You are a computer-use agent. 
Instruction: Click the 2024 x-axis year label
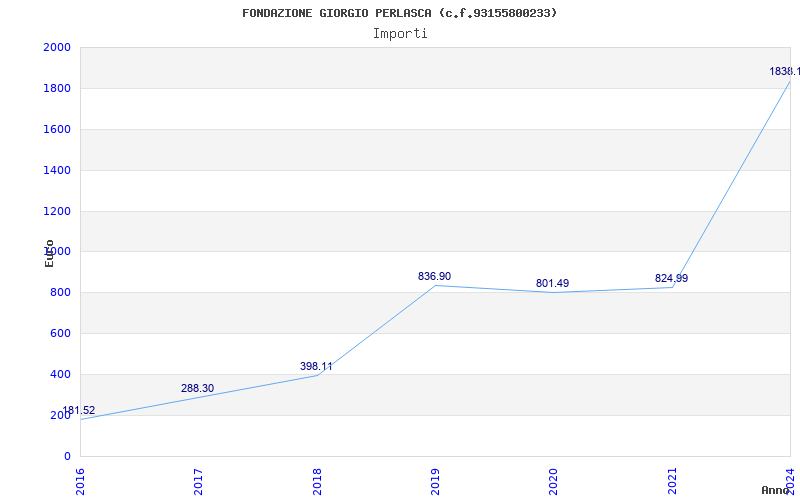[790, 481]
